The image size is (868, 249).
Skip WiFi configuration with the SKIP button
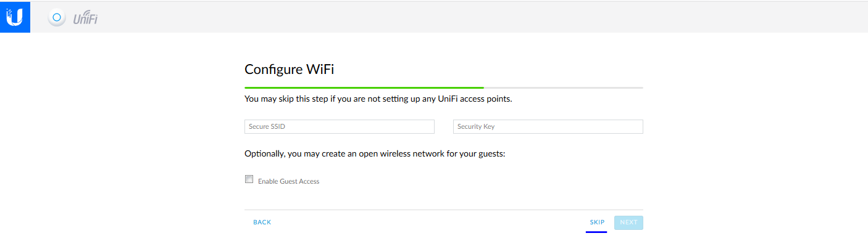coord(597,222)
